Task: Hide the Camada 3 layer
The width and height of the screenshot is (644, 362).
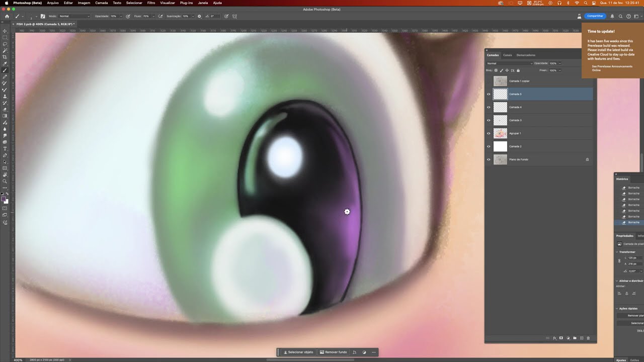Action: (x=489, y=120)
